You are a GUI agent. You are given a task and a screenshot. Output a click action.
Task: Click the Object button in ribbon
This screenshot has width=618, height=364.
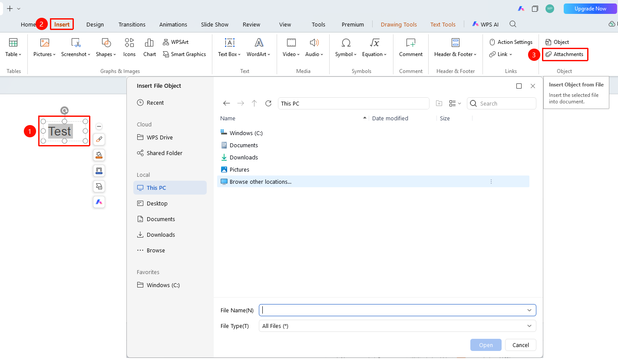click(x=557, y=42)
